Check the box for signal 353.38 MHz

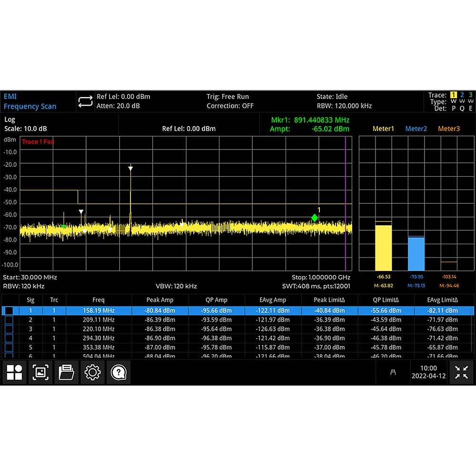[9, 347]
